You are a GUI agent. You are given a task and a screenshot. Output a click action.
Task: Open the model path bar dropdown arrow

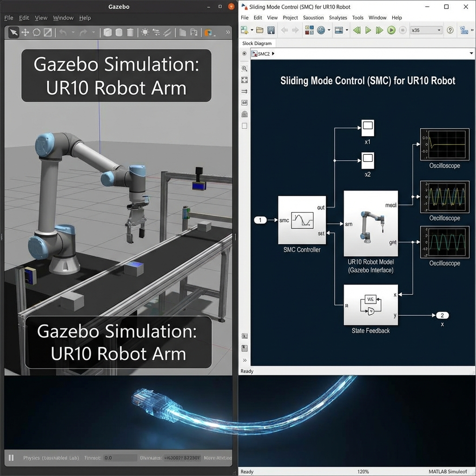click(471, 53)
